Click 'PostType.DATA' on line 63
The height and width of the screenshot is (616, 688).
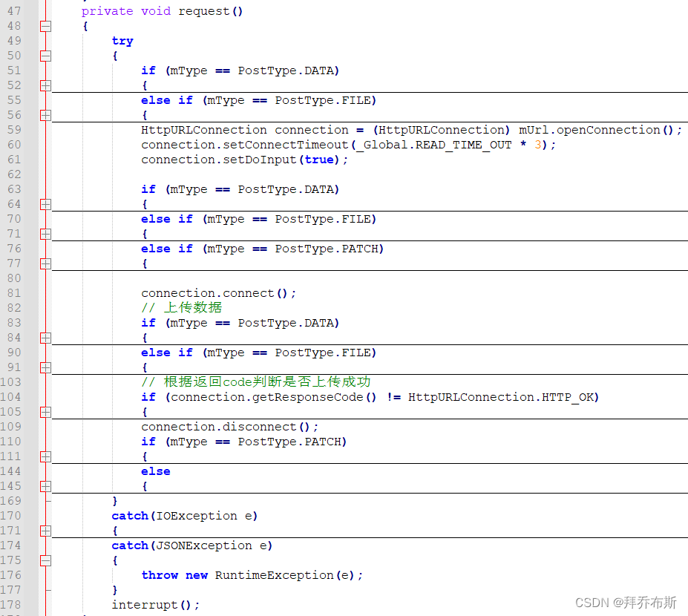tap(286, 189)
